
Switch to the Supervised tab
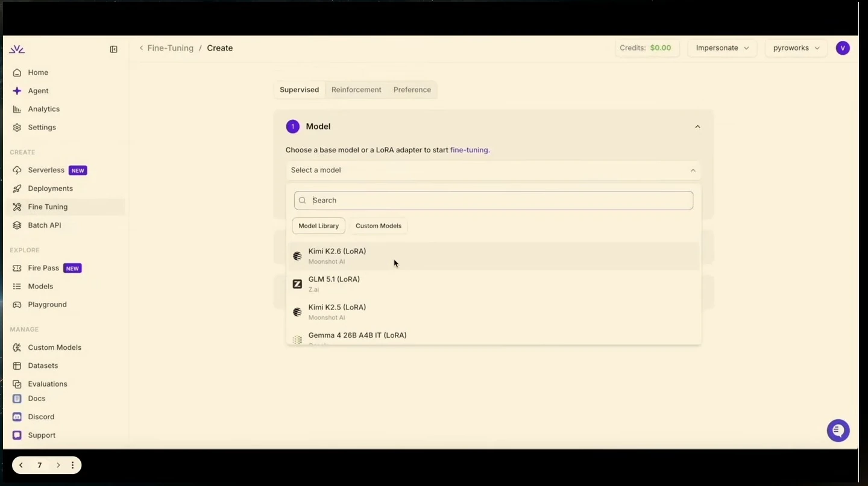click(299, 90)
